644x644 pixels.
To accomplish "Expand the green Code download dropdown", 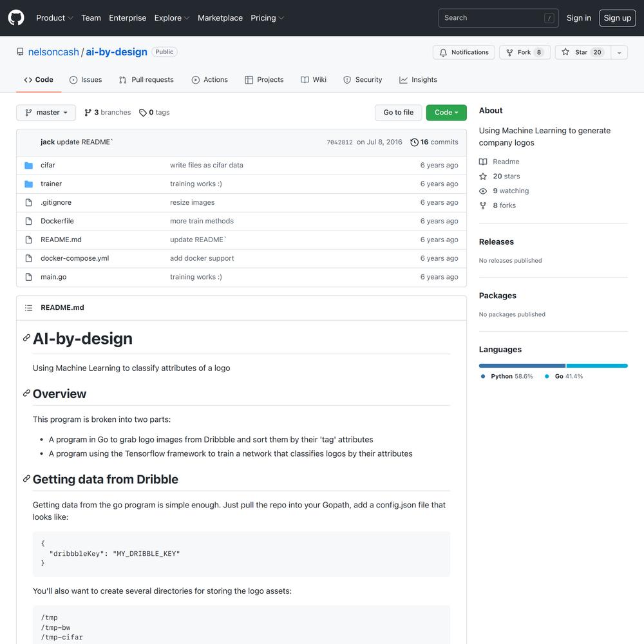I will click(446, 113).
